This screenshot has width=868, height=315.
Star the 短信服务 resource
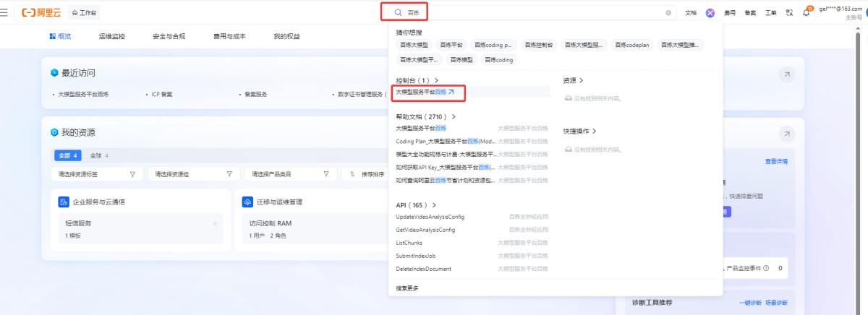[x=215, y=224]
